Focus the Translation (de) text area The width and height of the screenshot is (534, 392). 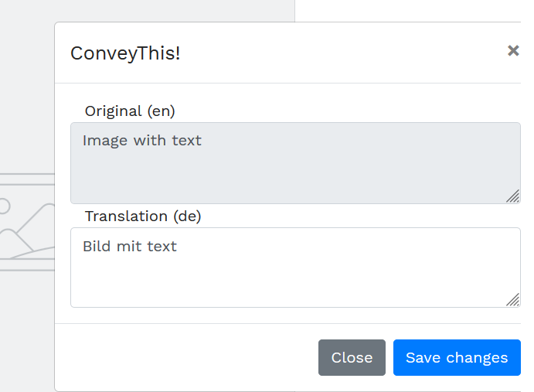(295, 268)
